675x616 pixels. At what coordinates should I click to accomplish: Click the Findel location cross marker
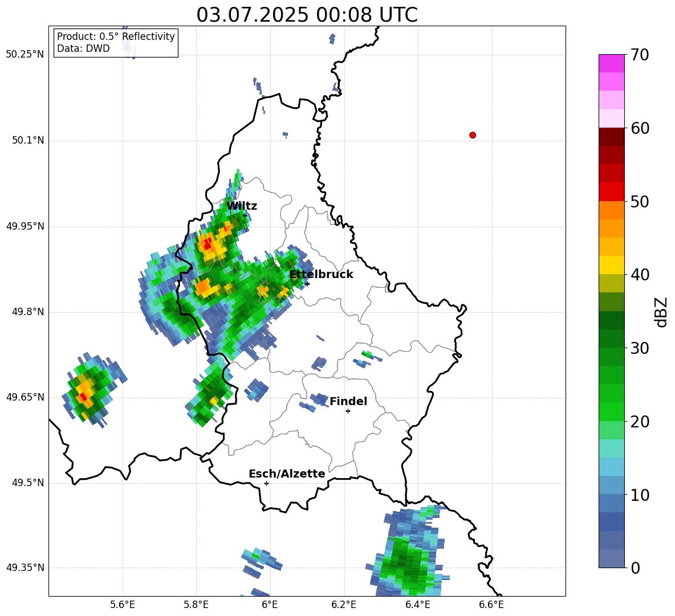pos(348,411)
